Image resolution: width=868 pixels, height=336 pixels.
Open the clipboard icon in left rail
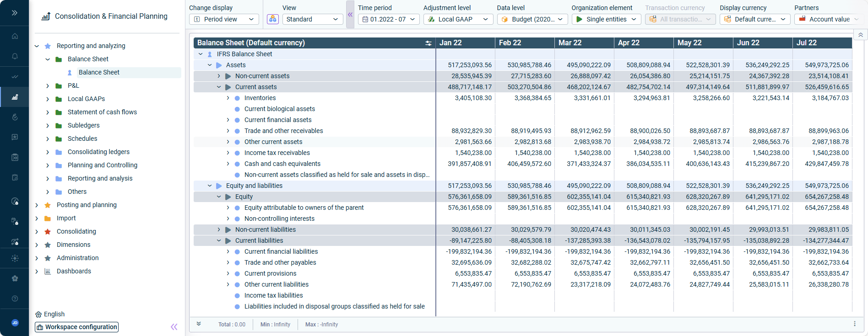pyautogui.click(x=15, y=177)
